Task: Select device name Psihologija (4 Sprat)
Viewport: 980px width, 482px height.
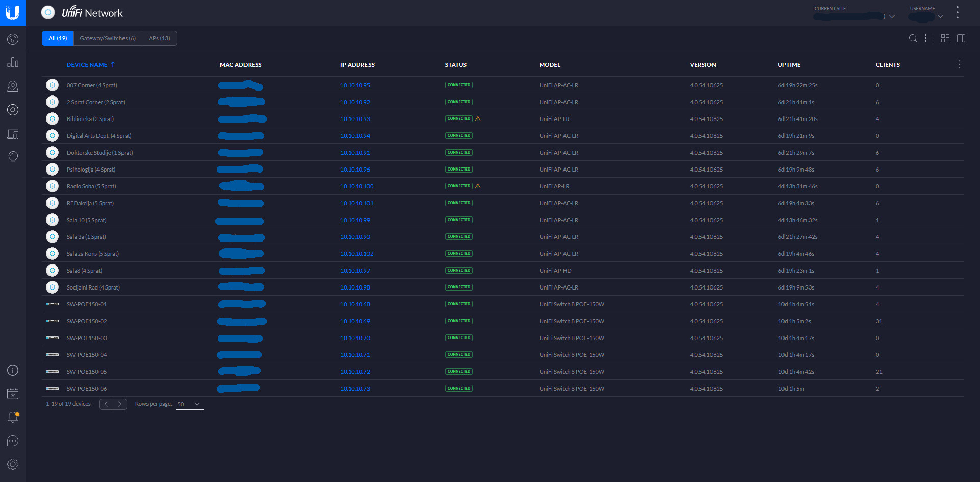Action: coord(91,170)
